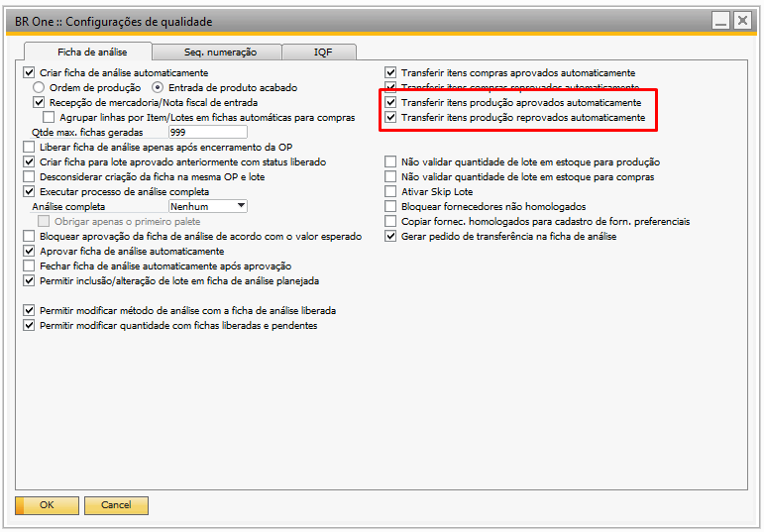The width and height of the screenshot is (764, 532).
Task: Uncheck Transferir itens produção reprovados automaticamente
Action: [390, 118]
